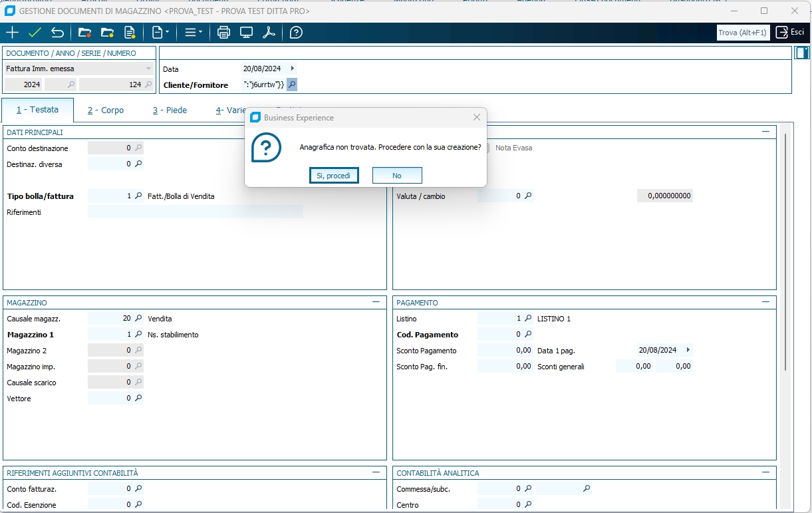Toggle the Nota Evasa checkbox
Image resolution: width=812 pixels, height=513 pixels.
coord(486,148)
